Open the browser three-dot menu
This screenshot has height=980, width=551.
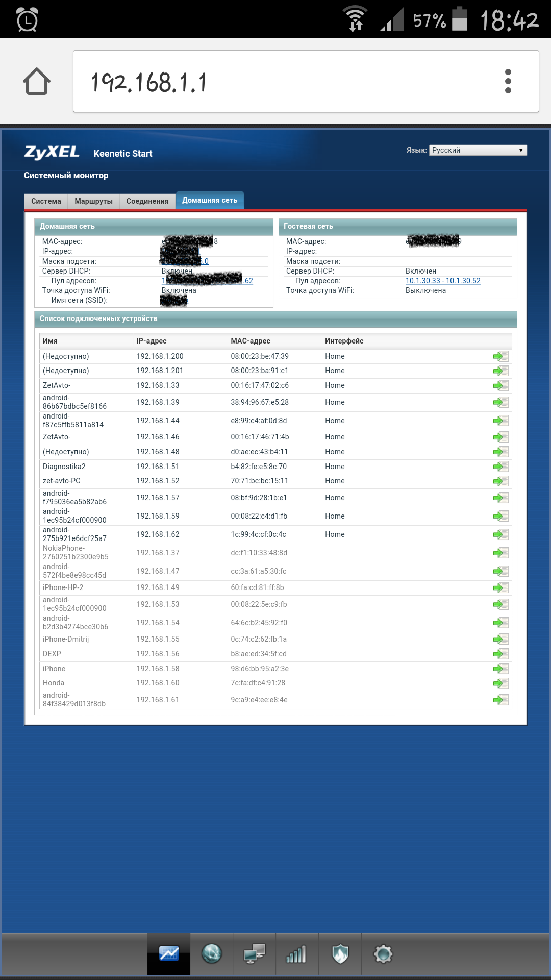(x=508, y=81)
